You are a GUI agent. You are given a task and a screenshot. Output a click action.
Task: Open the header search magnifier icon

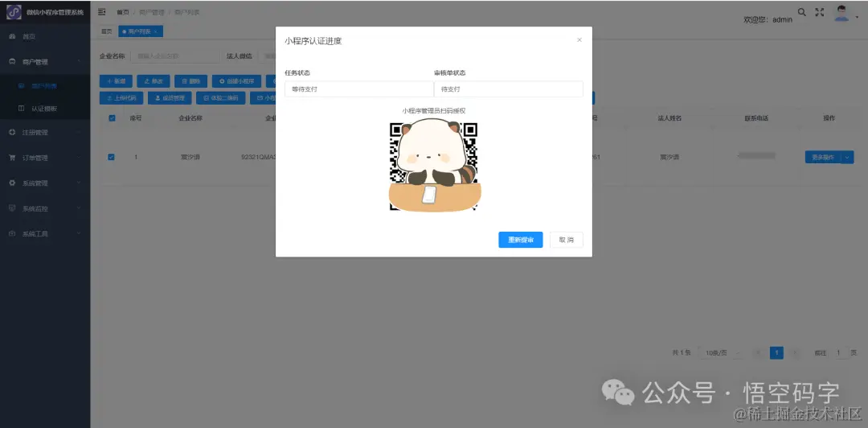coord(801,11)
